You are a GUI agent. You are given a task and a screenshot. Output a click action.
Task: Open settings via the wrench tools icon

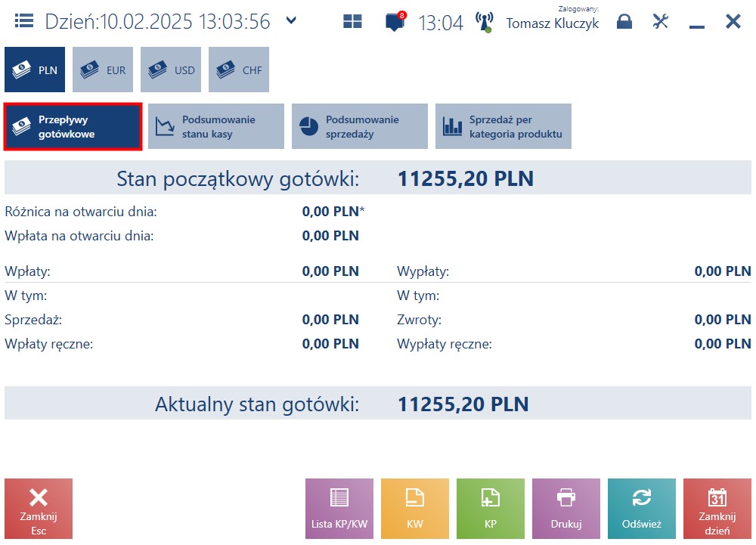pos(661,21)
